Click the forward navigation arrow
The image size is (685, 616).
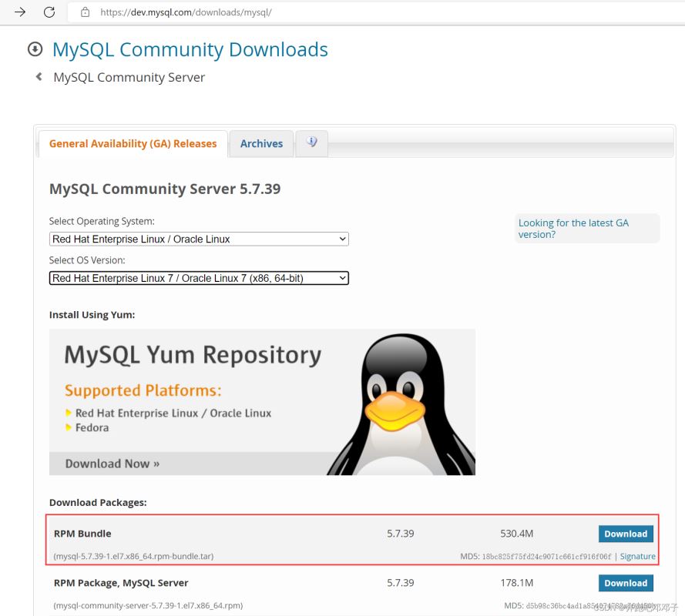pos(19,12)
